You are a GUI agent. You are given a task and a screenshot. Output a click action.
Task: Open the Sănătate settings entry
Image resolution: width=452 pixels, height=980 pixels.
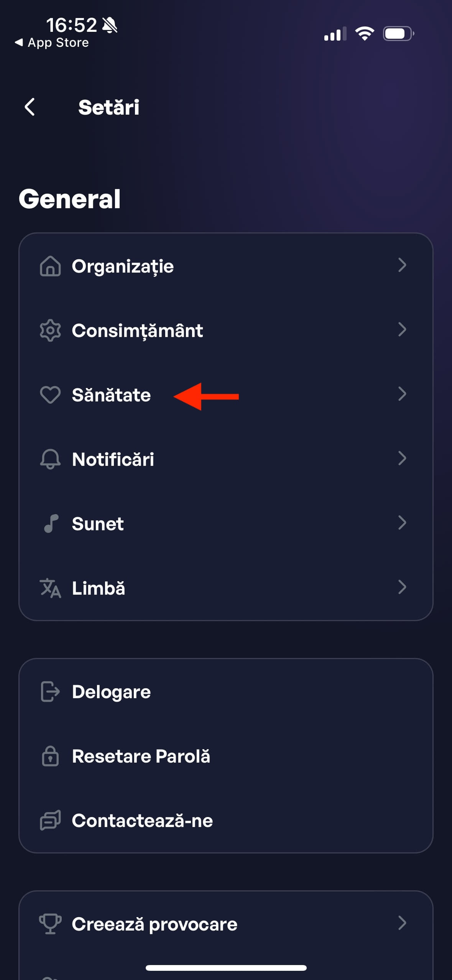tap(111, 395)
